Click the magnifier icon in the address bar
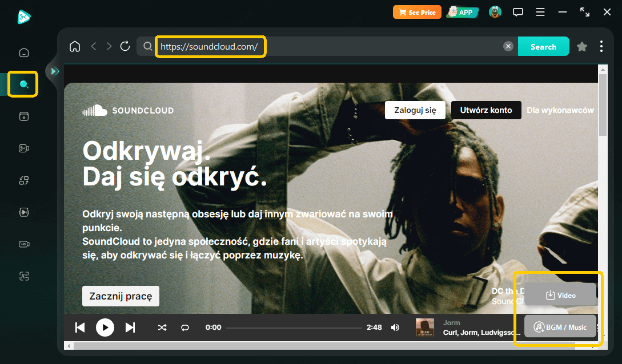Image resolution: width=622 pixels, height=364 pixels. (147, 46)
